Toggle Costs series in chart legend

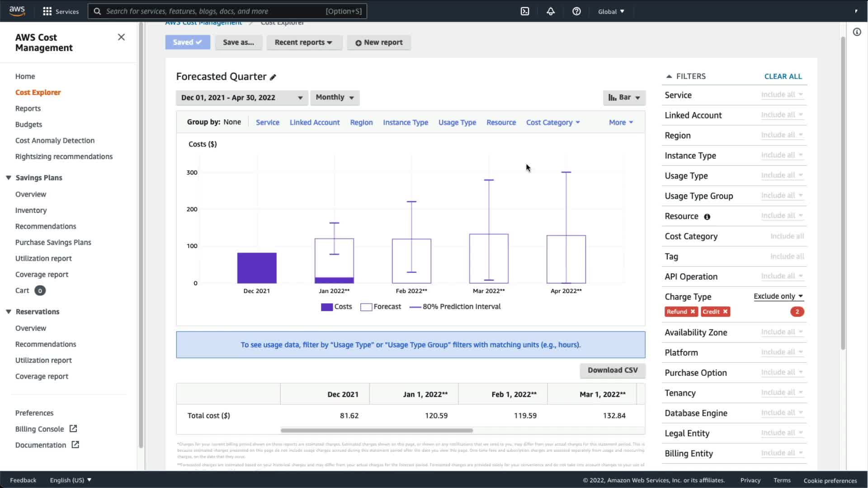tap(336, 307)
